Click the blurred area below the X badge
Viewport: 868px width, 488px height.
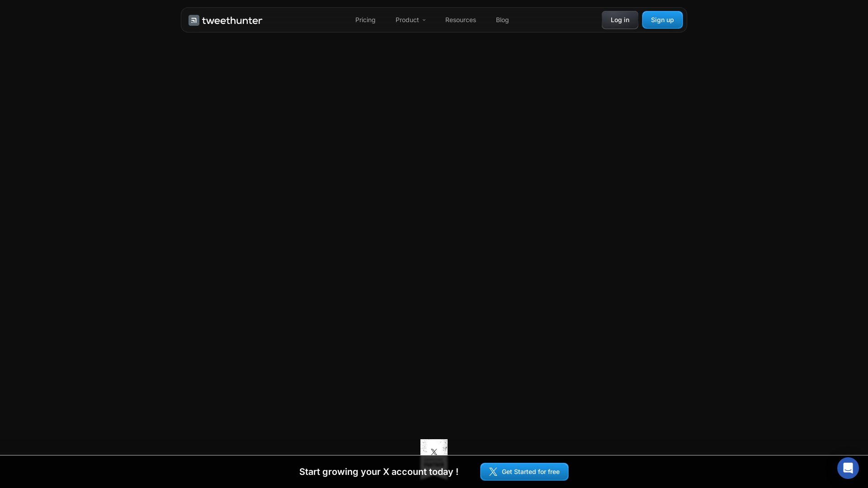(434, 465)
